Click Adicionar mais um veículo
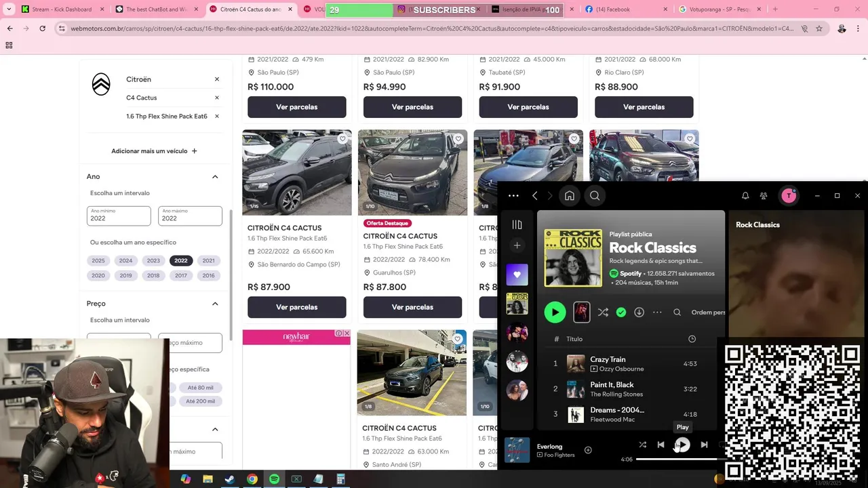This screenshot has width=868, height=488. point(155,151)
